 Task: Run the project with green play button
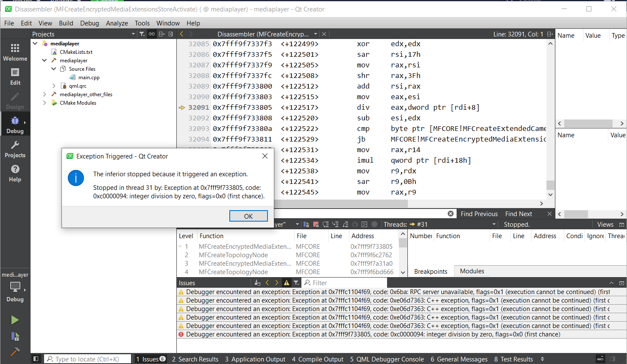click(15, 320)
